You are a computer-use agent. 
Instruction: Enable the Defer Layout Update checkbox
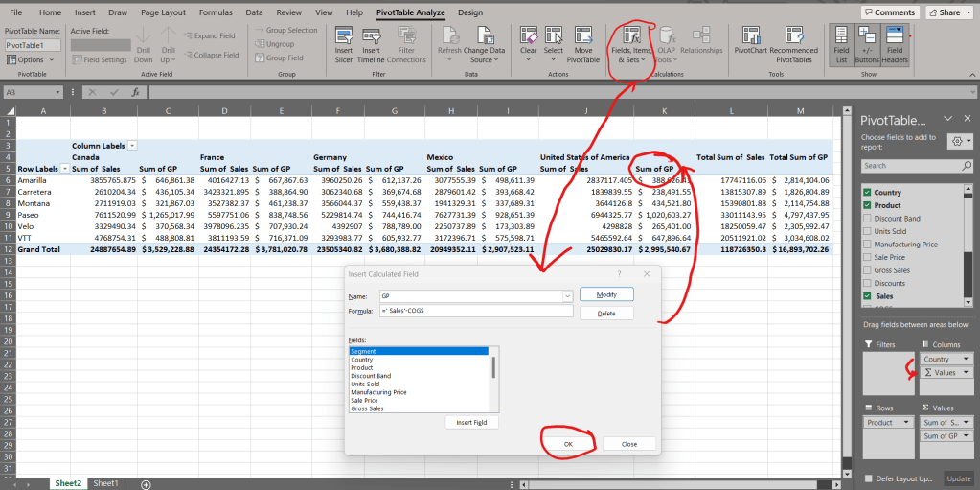point(869,478)
